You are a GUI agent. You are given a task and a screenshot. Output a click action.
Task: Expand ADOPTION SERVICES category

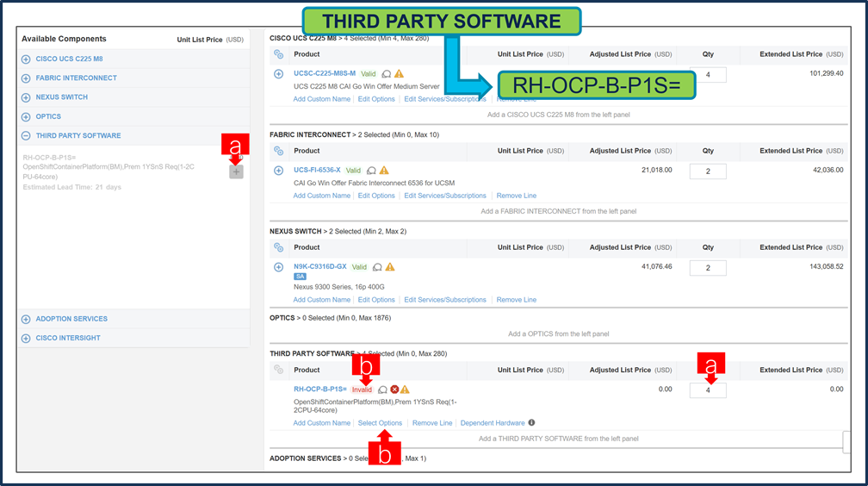[x=26, y=319]
